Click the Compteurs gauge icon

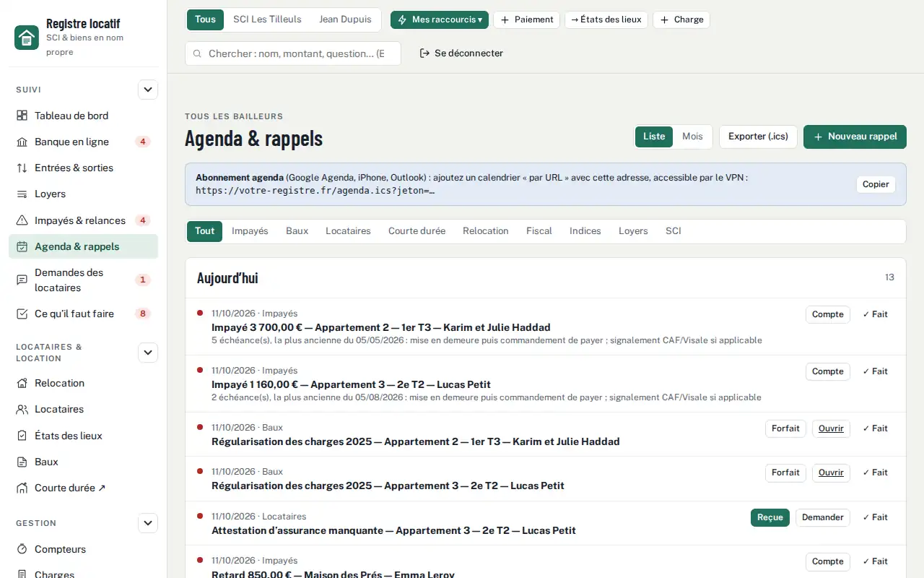pyautogui.click(x=22, y=549)
